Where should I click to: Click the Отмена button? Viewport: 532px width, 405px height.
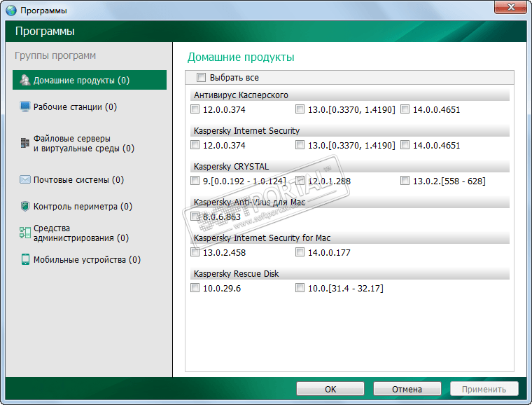[407, 389]
